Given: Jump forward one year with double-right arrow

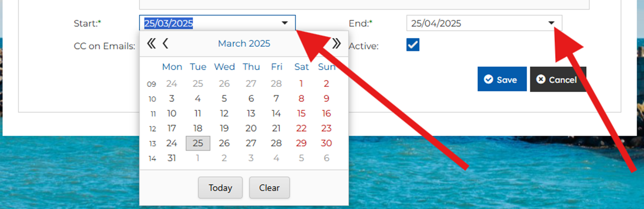Looking at the screenshot, I should pyautogui.click(x=337, y=43).
